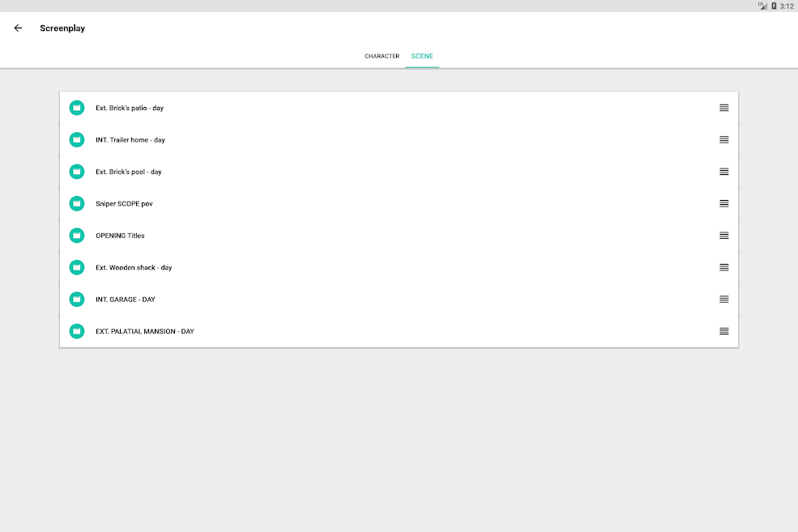The image size is (798, 532).
Task: Go back using the arrow icon
Action: (x=18, y=28)
